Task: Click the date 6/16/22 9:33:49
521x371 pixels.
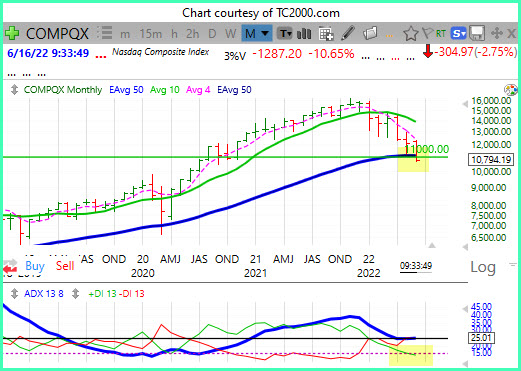Action: click(x=48, y=53)
